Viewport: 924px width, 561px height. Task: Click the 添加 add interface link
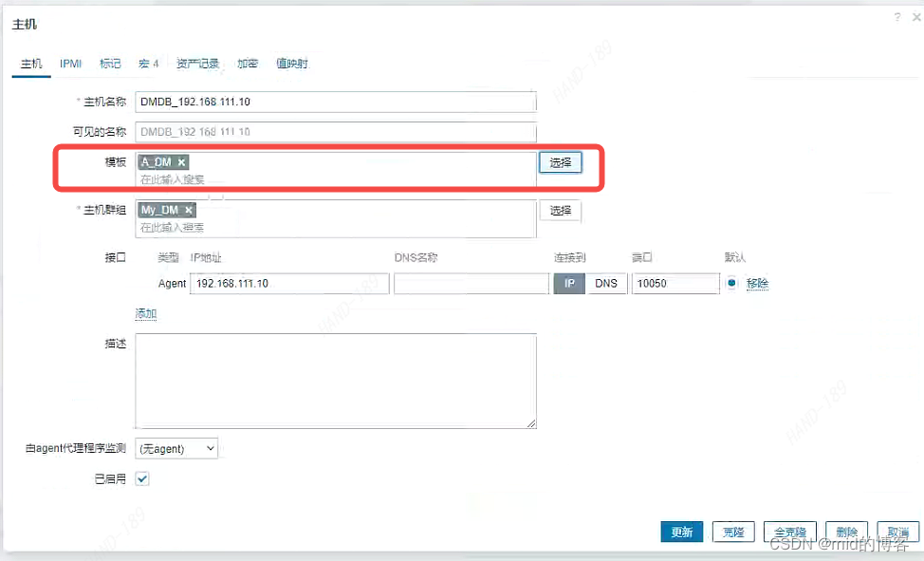(146, 313)
